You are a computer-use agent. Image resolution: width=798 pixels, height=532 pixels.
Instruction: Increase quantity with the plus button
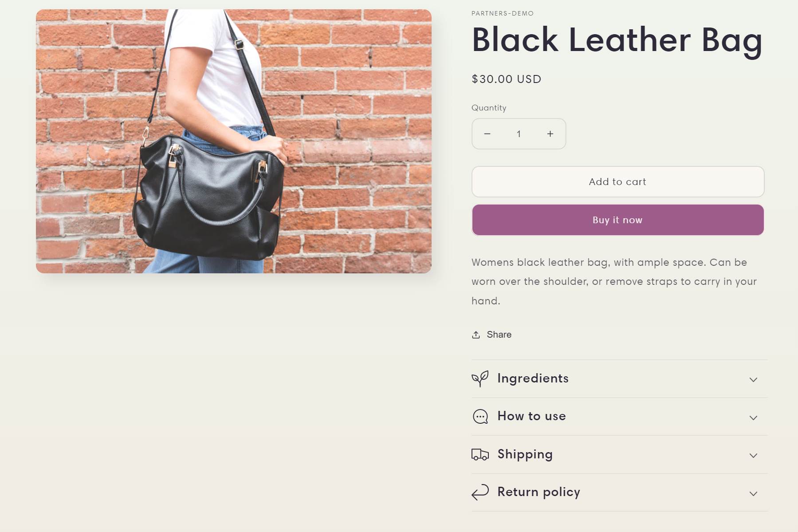coord(550,134)
